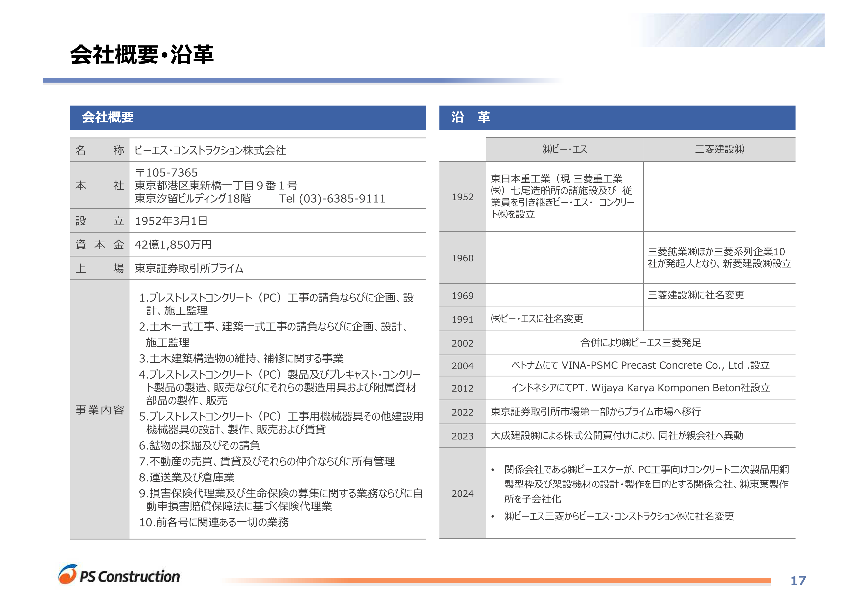Click company name ピーエス・コンストラクション株式会社
Image resolution: width=868 pixels, height=613 pixels.
[210, 150]
